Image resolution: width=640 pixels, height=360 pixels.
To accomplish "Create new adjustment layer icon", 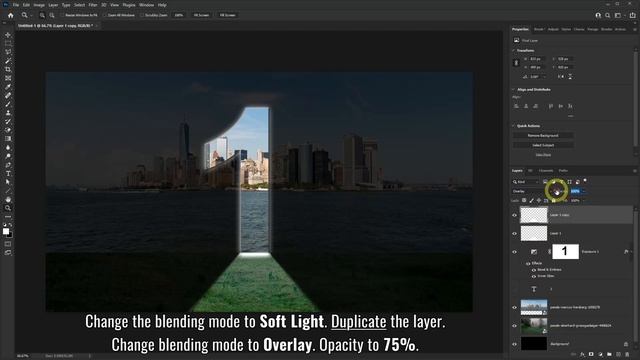I will [x=600, y=355].
